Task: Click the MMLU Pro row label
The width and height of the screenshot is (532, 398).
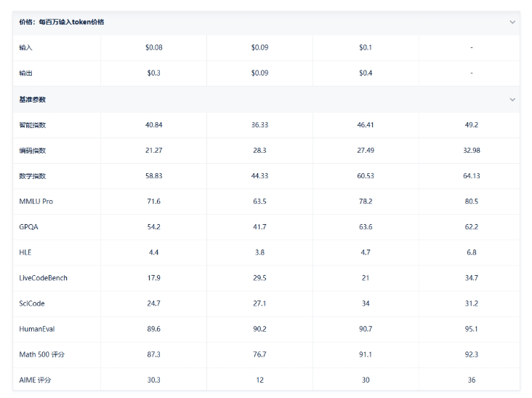Action: (x=36, y=202)
